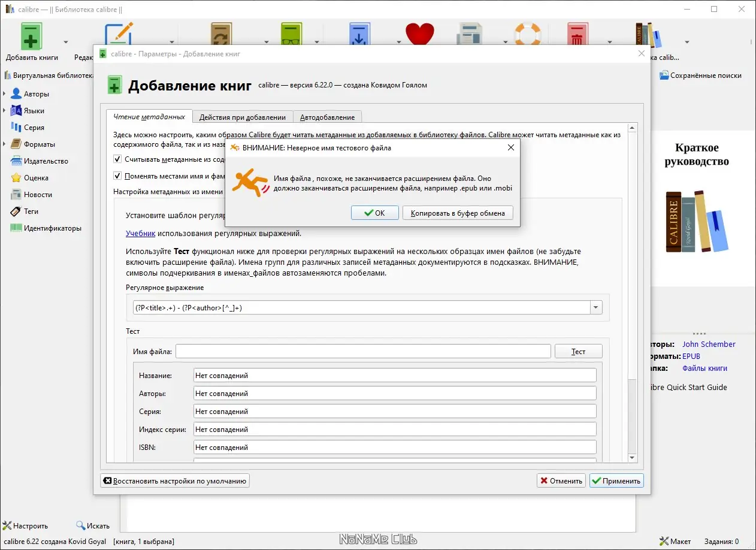Open Виртуальная библиотека
756x550 pixels.
click(49, 75)
